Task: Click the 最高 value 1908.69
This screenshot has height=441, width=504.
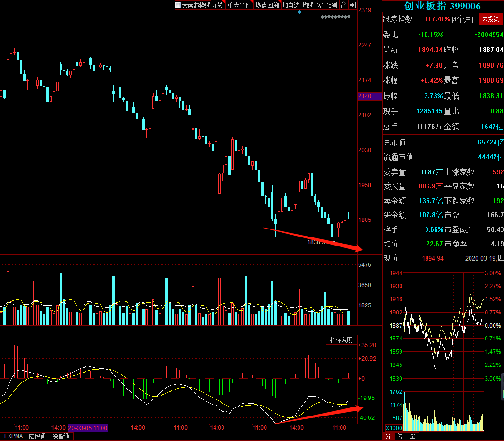Action: (491, 80)
